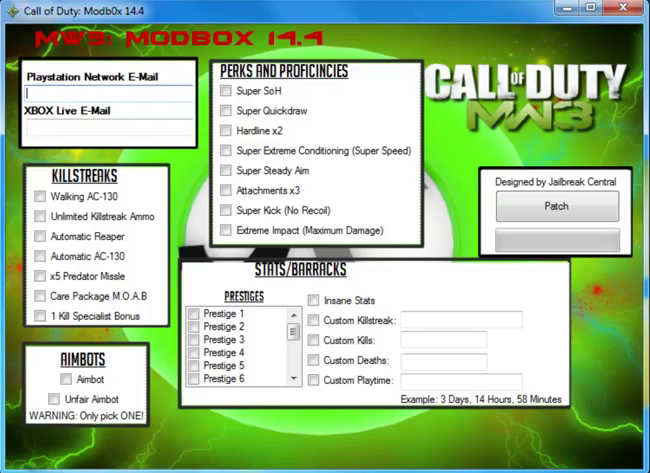Viewport: 650px width, 473px height.
Task: Tick Prestige 6 entry
Action: pyautogui.click(x=194, y=378)
